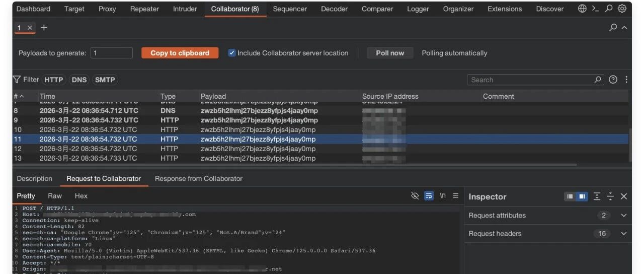Select the Collaborator (8) tab

click(x=235, y=9)
